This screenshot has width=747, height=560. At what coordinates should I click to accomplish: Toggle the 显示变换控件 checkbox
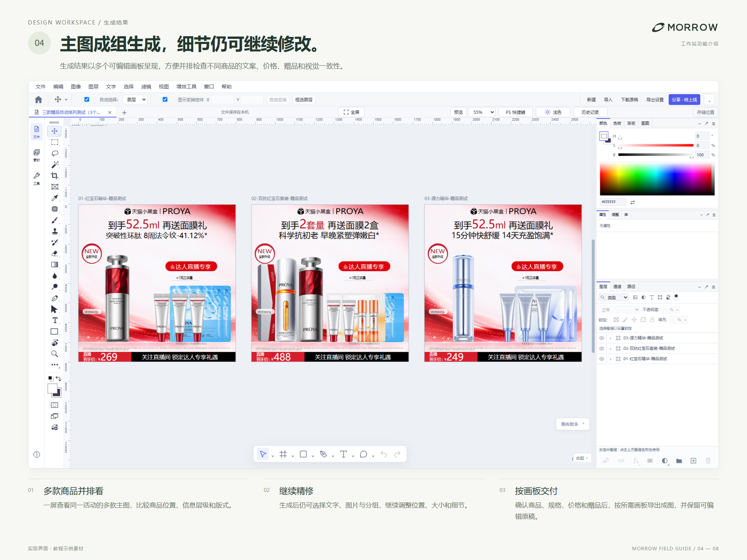click(165, 100)
